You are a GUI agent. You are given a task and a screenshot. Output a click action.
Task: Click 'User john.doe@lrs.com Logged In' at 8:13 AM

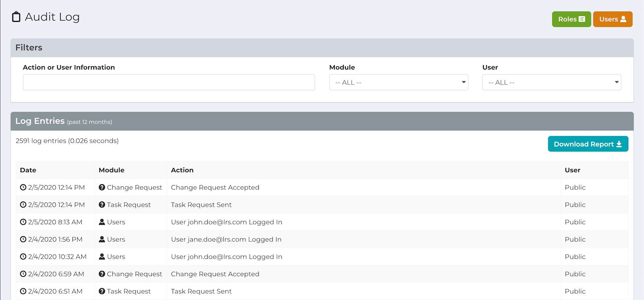tap(227, 222)
